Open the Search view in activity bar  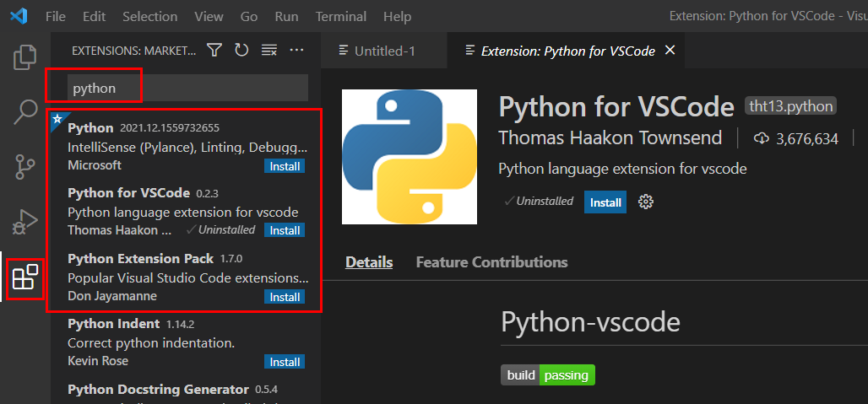(x=25, y=112)
